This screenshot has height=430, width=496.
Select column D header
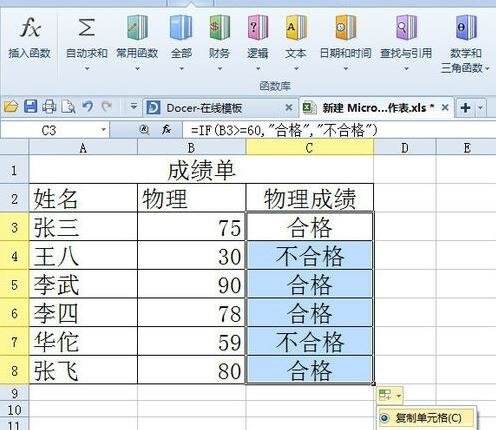point(405,148)
